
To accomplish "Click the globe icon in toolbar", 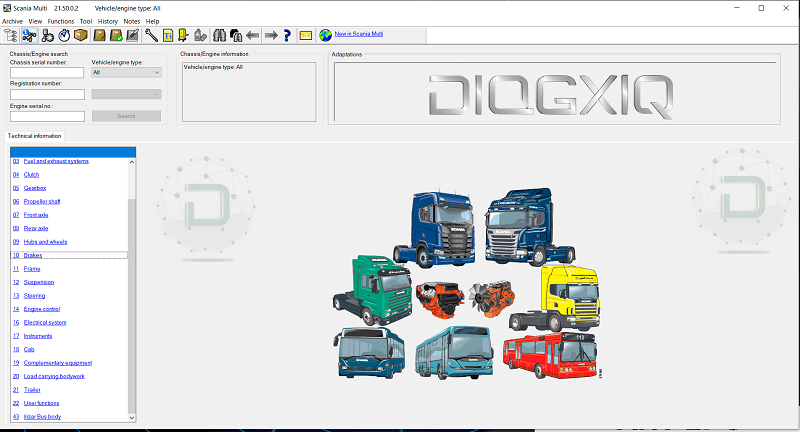I will 326,35.
